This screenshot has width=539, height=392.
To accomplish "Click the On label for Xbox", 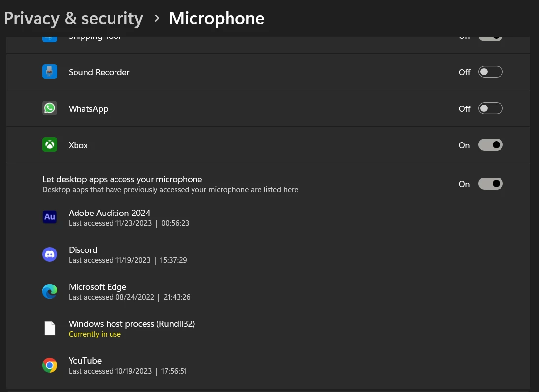I will click(464, 145).
